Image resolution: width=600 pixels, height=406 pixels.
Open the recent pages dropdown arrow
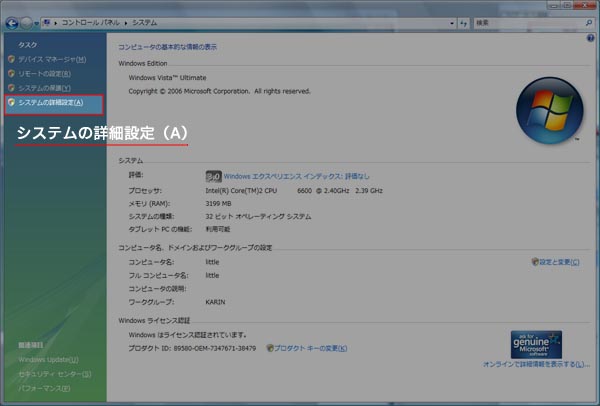pyautogui.click(x=36, y=24)
